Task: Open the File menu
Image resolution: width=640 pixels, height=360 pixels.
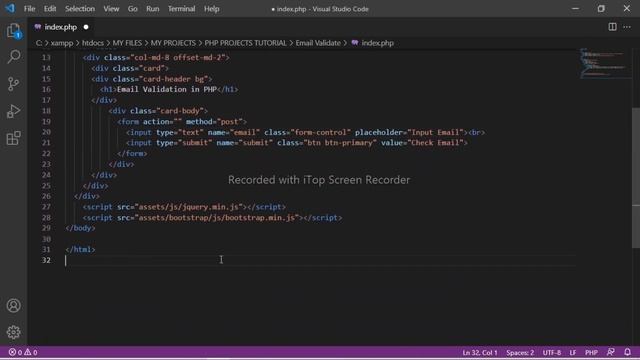Action: [x=29, y=9]
